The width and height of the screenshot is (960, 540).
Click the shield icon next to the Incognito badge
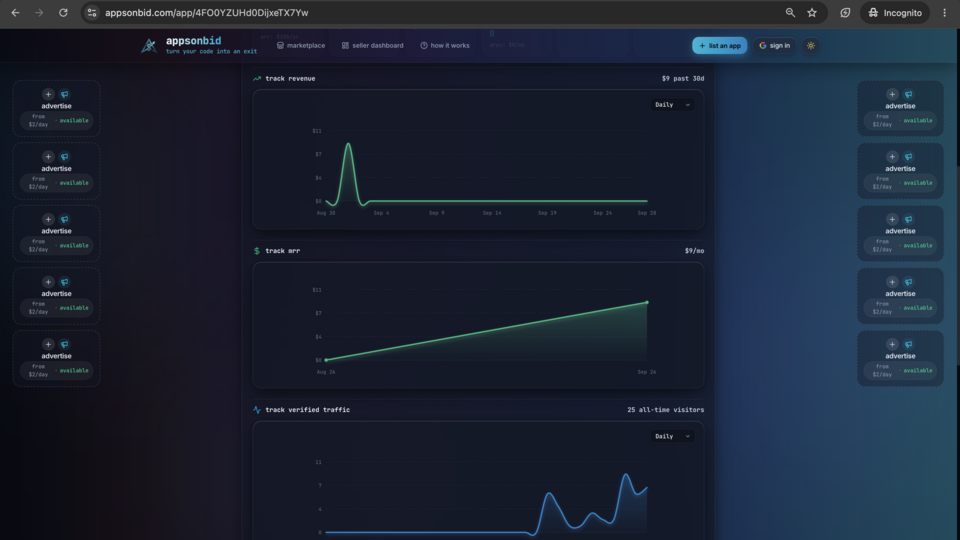point(845,13)
